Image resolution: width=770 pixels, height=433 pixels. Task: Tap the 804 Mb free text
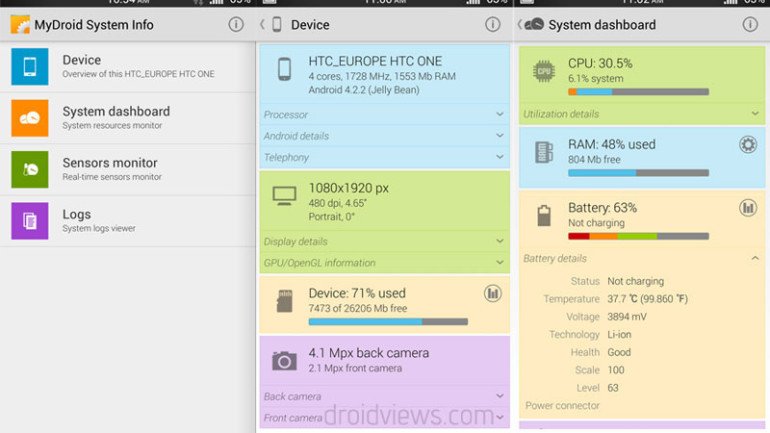[x=594, y=160]
